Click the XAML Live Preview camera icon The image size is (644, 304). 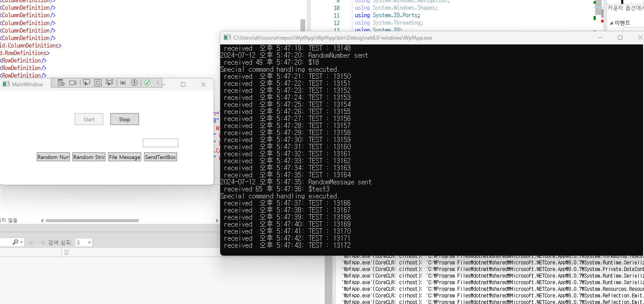(x=73, y=83)
